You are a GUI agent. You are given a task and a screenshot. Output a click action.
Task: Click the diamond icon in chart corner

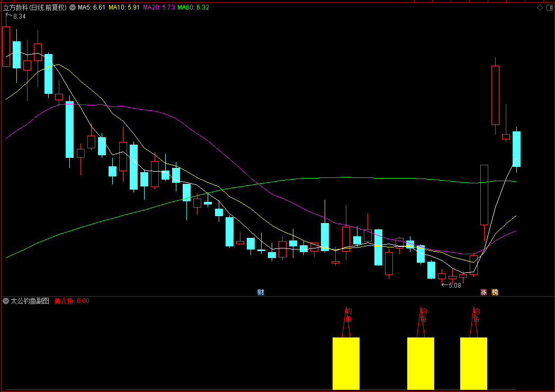click(540, 7)
